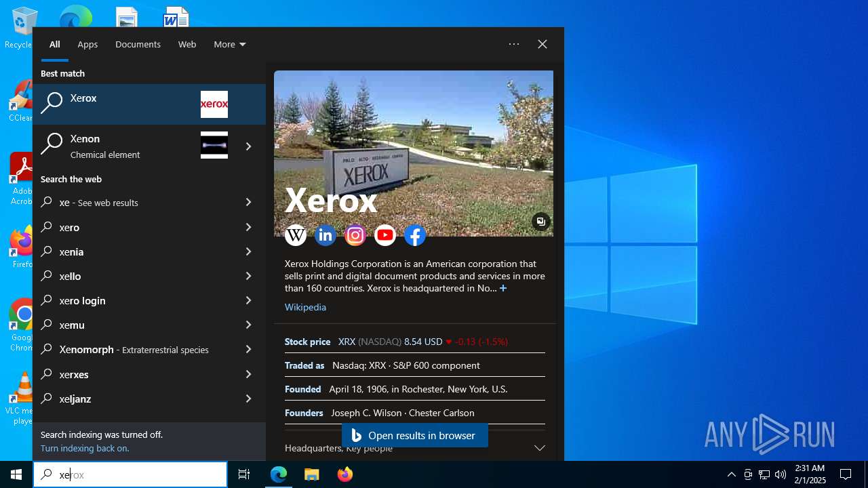Switch to the Apps search tab
Viewport: 868px width, 488px height.
[x=87, y=44]
